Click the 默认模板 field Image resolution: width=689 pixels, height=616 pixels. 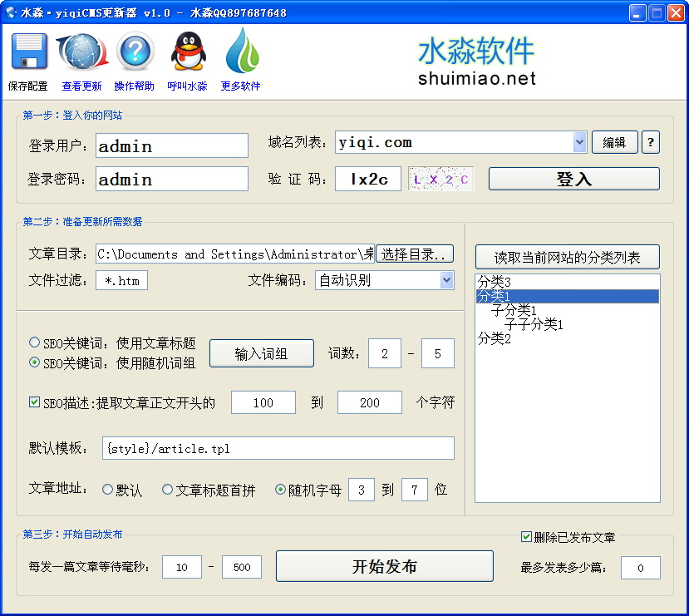[x=278, y=448]
